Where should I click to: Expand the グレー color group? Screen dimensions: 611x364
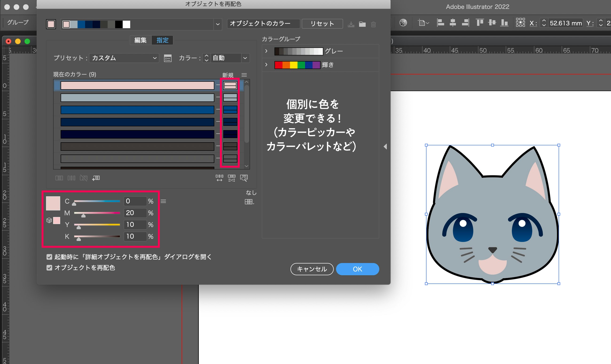tap(266, 51)
